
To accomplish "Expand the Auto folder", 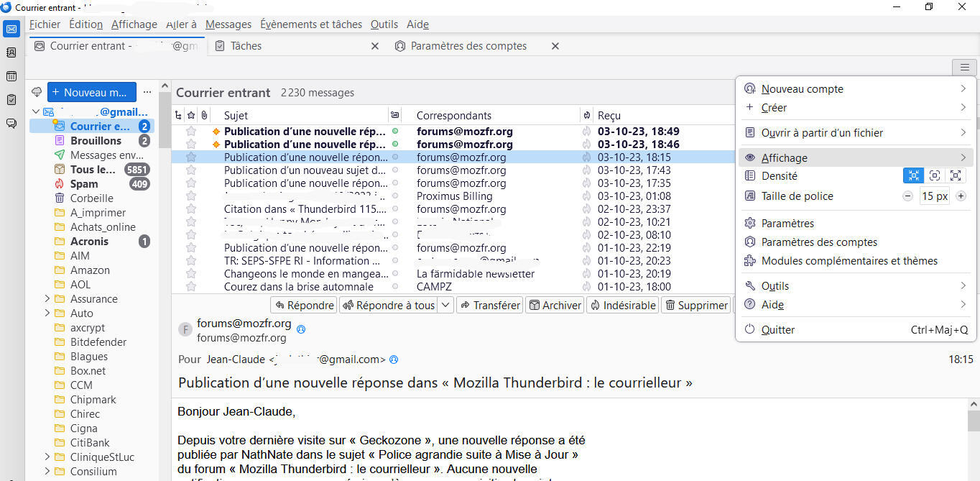I will coord(47,313).
